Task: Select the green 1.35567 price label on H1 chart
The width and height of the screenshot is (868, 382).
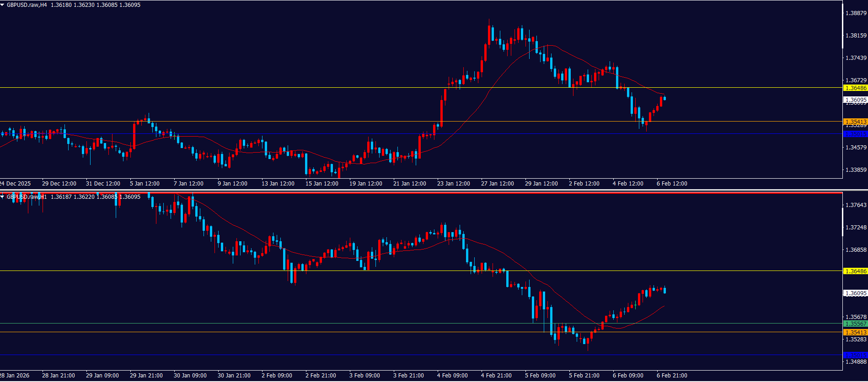Action: 855,324
